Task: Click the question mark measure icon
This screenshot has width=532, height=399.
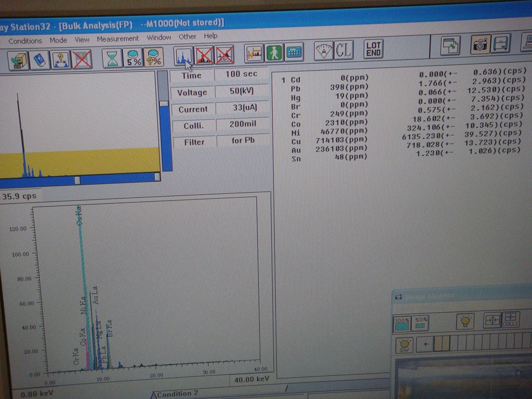Action: click(60, 59)
